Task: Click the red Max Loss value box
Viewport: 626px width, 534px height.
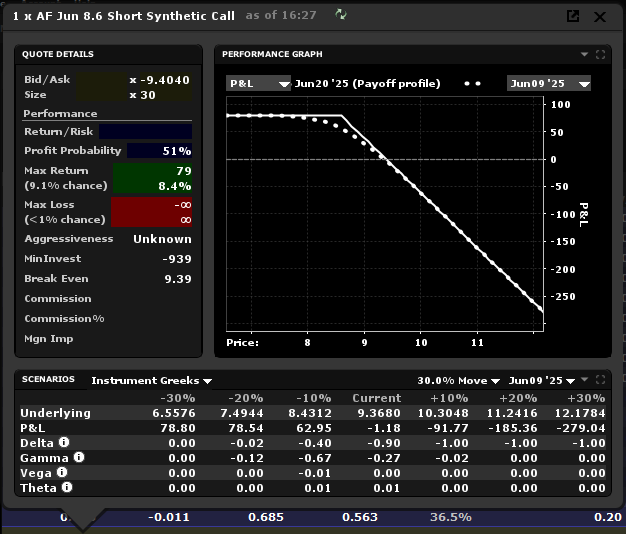Action: 152,212
